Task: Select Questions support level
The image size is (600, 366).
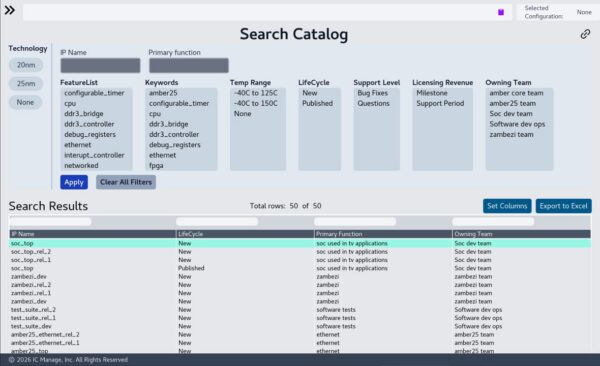Action: (373, 103)
